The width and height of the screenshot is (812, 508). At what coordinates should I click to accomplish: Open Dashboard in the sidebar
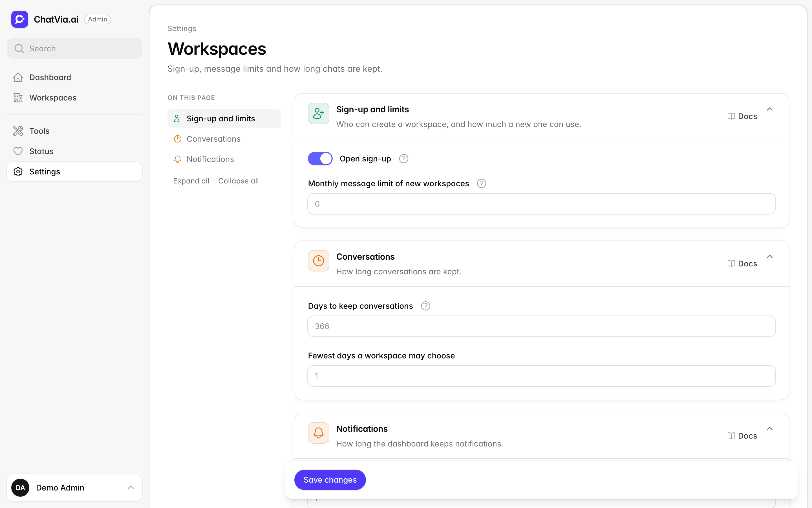pyautogui.click(x=74, y=77)
